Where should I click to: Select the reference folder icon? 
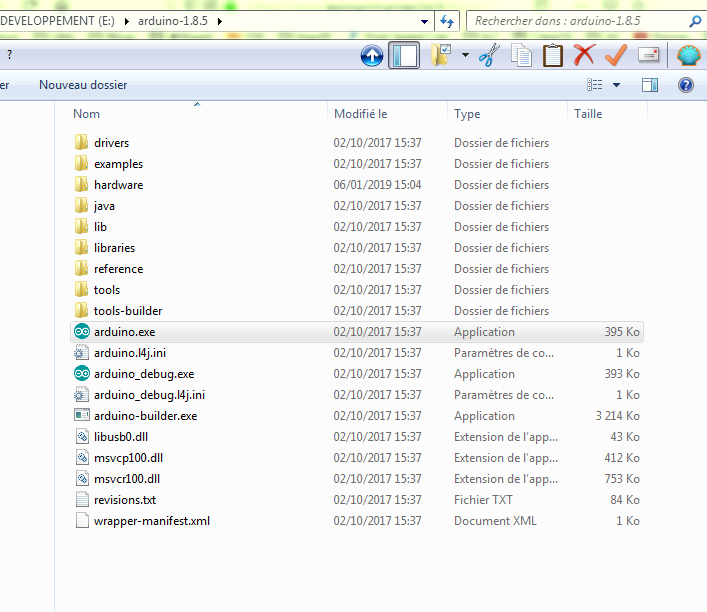click(81, 269)
